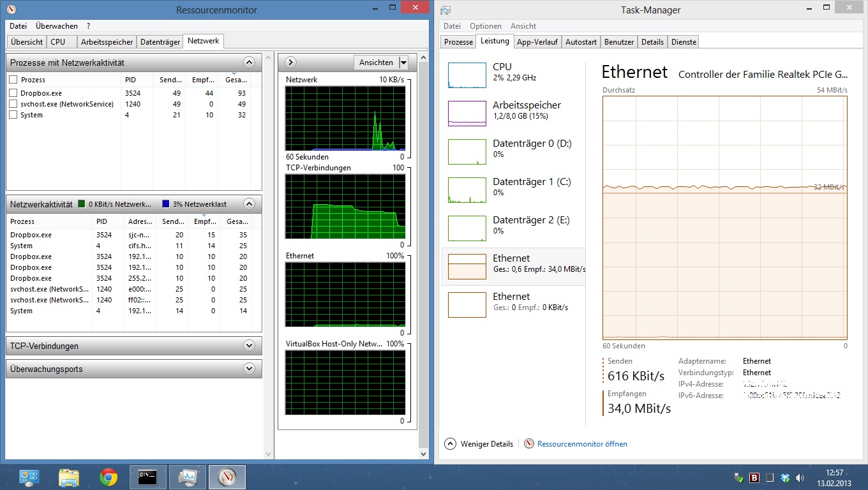Open the Ansicht menu in Task-Manager

coord(523,26)
